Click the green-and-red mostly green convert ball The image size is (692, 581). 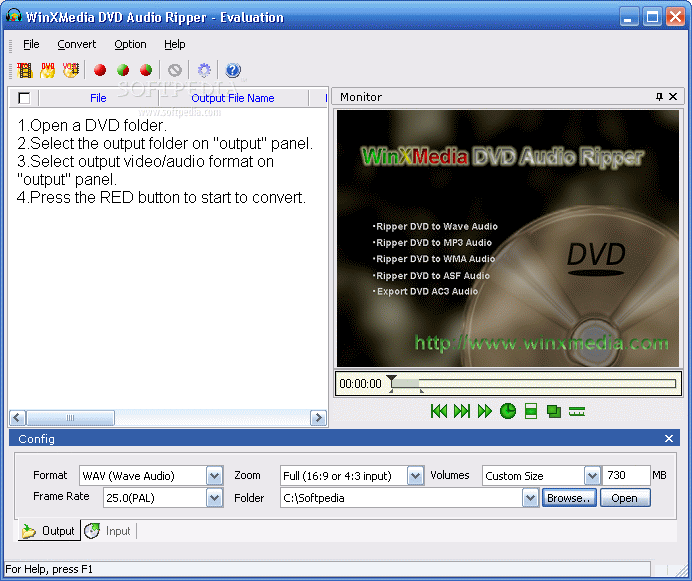click(123, 70)
